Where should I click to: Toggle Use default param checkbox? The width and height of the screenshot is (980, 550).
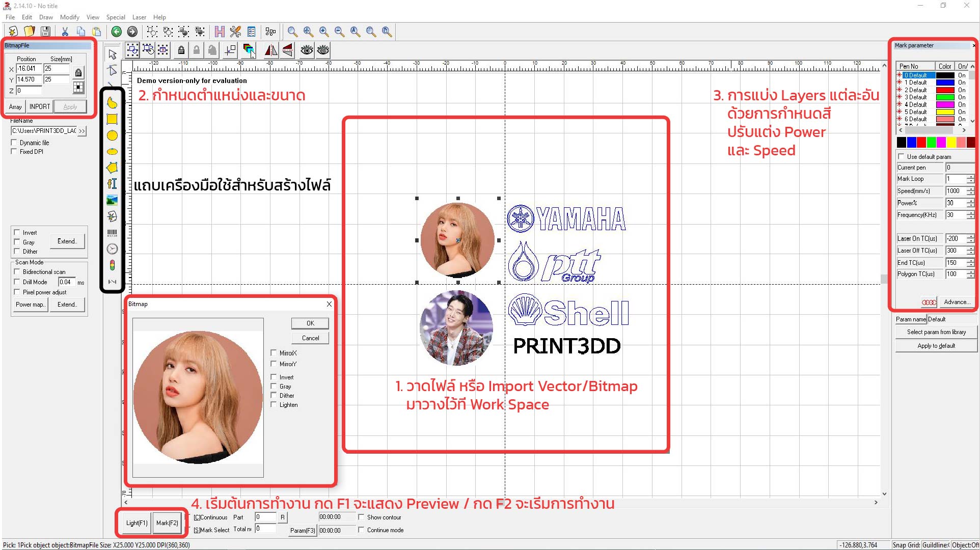902,156
